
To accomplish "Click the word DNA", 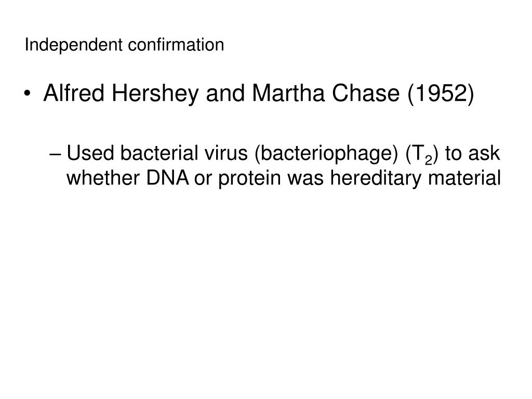I will pos(168,178).
